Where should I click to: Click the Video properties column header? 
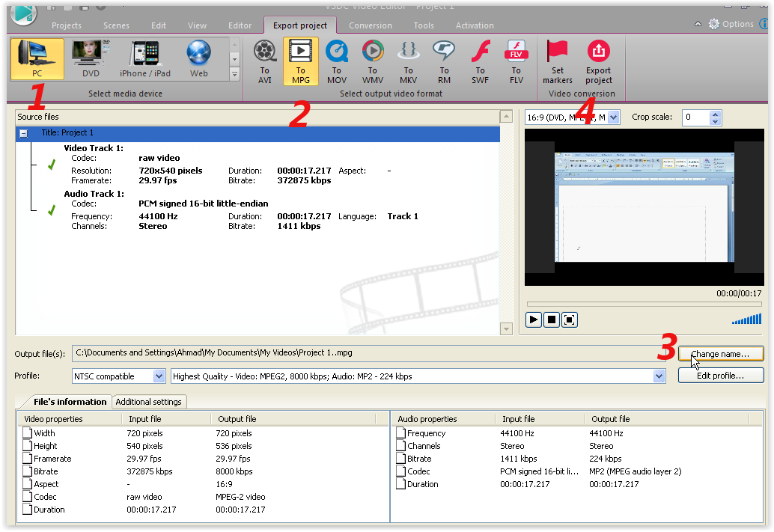(70, 419)
